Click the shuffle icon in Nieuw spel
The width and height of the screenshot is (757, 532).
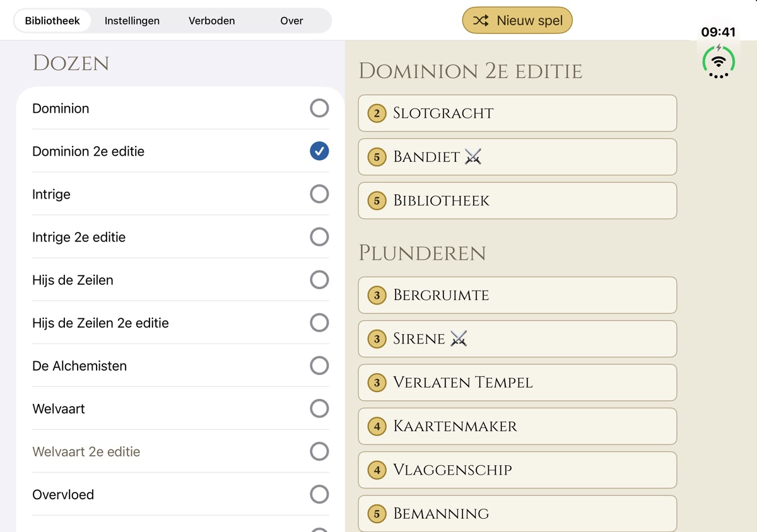pyautogui.click(x=481, y=21)
